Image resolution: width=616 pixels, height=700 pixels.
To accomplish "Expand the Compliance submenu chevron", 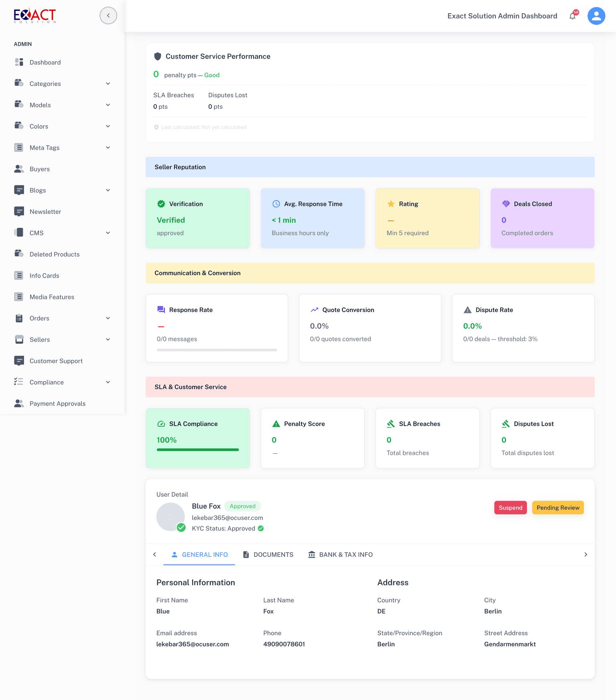I will coord(108,382).
